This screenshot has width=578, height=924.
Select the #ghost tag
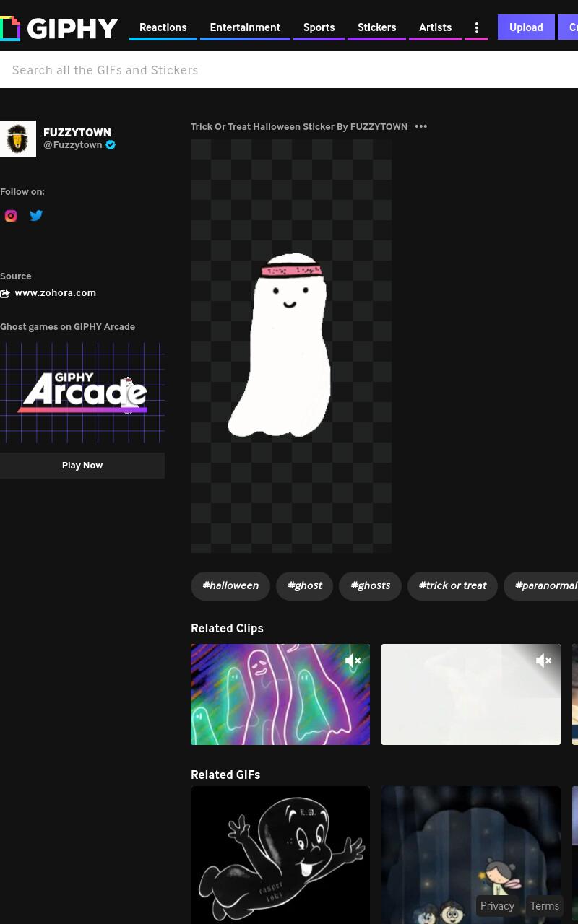[305, 585]
